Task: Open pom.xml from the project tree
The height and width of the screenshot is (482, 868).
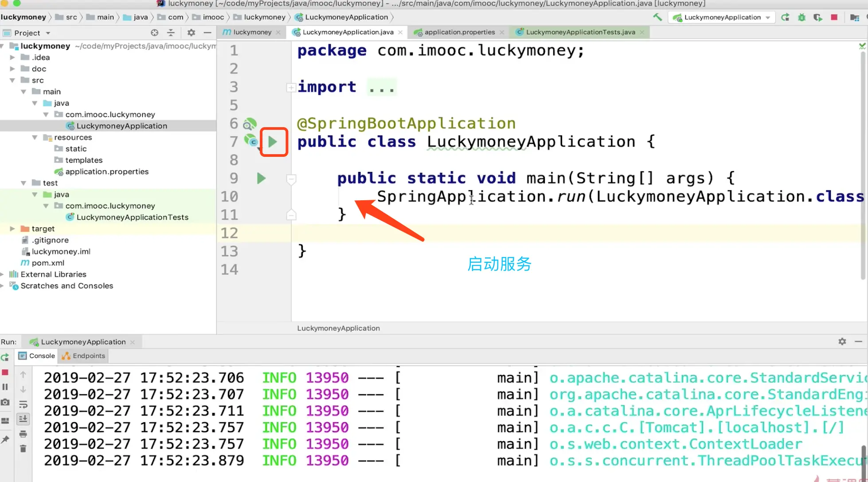Action: (48, 263)
